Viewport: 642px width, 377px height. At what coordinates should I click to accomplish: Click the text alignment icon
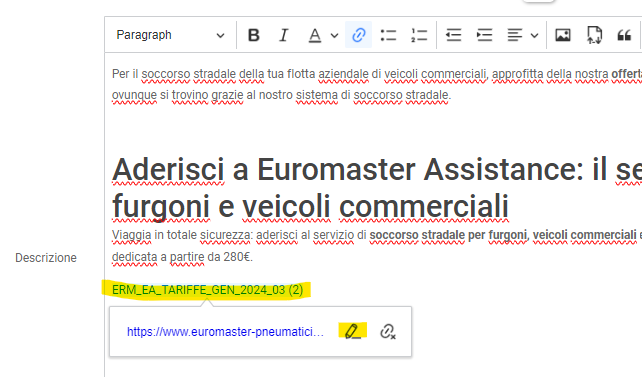click(x=515, y=35)
